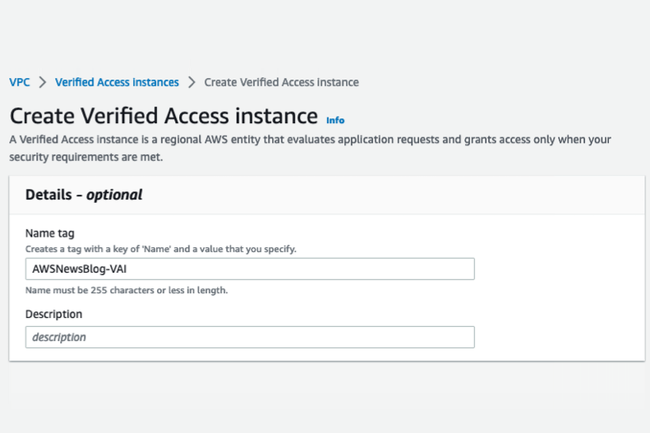Click the chevron after Verified Access instances
This screenshot has height=433, width=650.
click(x=191, y=82)
